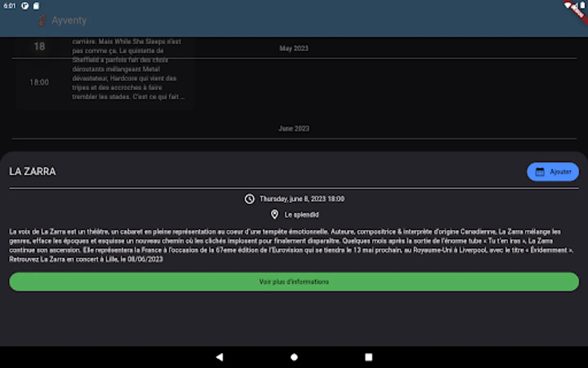The width and height of the screenshot is (588, 368).
Task: Tap the Android home navigation button
Action: (294, 357)
